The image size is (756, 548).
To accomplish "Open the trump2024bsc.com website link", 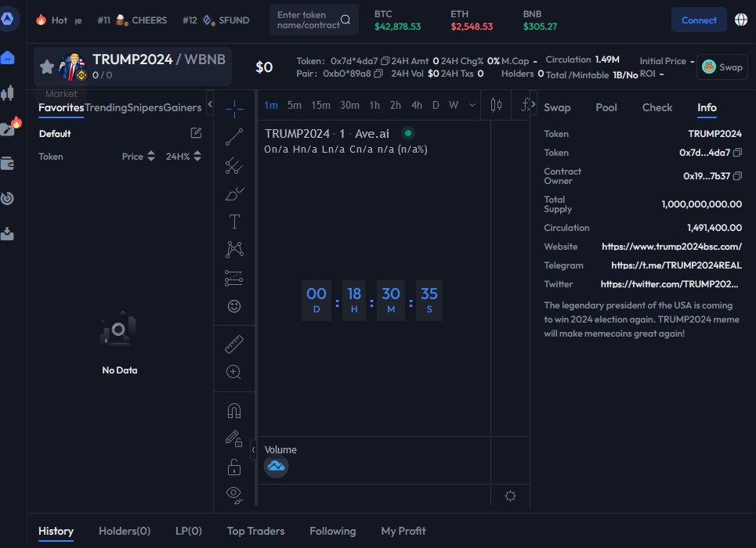I will [x=671, y=247].
